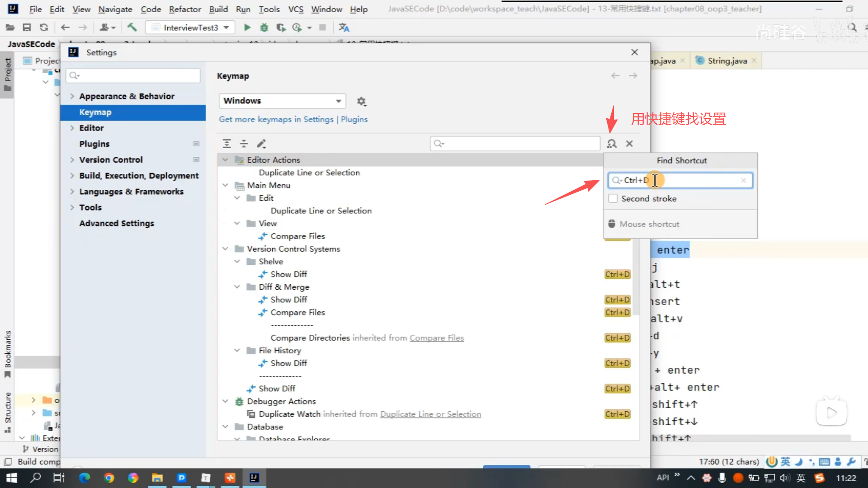Expand Appearance & Behavior settings section

(x=72, y=96)
